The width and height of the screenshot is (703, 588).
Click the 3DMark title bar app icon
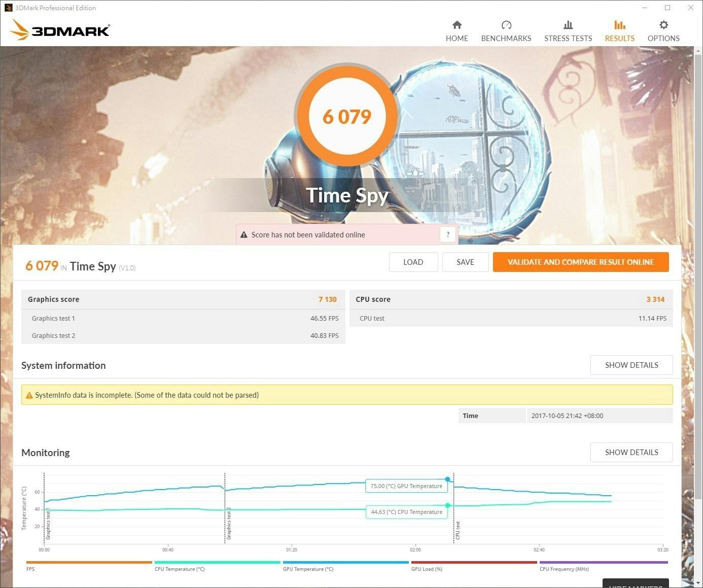[x=8, y=8]
